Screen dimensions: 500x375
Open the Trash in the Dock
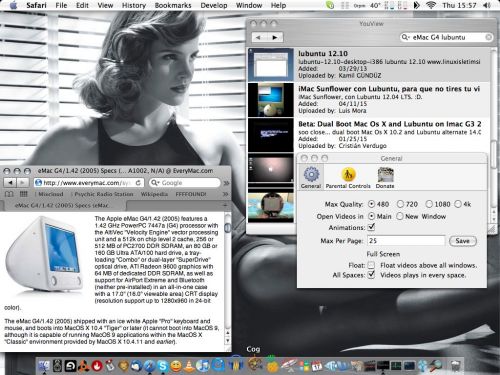[x=455, y=366]
